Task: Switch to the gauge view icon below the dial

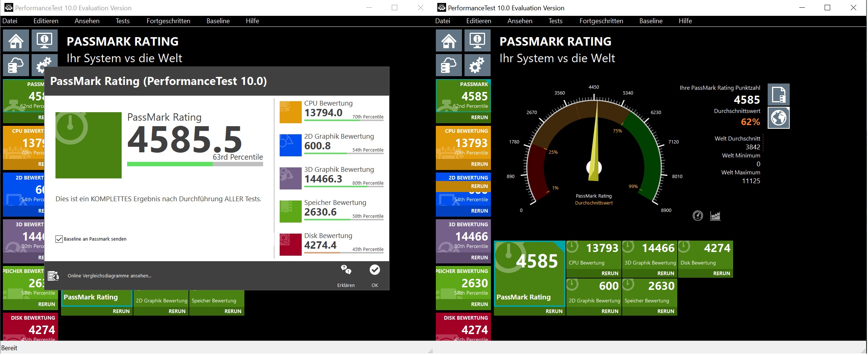Action: click(x=698, y=216)
